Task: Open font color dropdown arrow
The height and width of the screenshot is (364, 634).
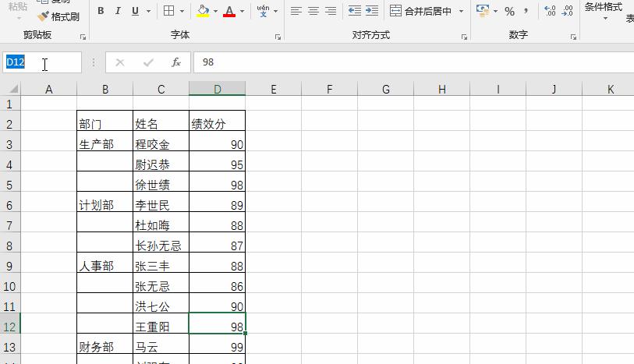Action: [243, 12]
